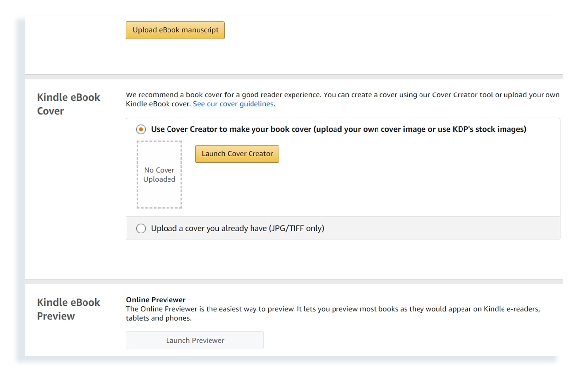This screenshot has width=588, height=372.
Task: Open the 'See our cover guidelines' link
Action: (x=233, y=104)
